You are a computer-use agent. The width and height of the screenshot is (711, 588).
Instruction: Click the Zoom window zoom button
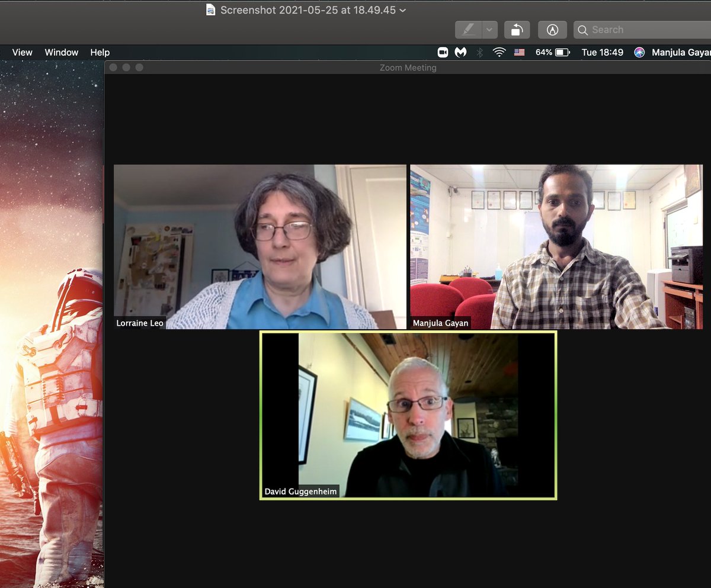point(139,68)
